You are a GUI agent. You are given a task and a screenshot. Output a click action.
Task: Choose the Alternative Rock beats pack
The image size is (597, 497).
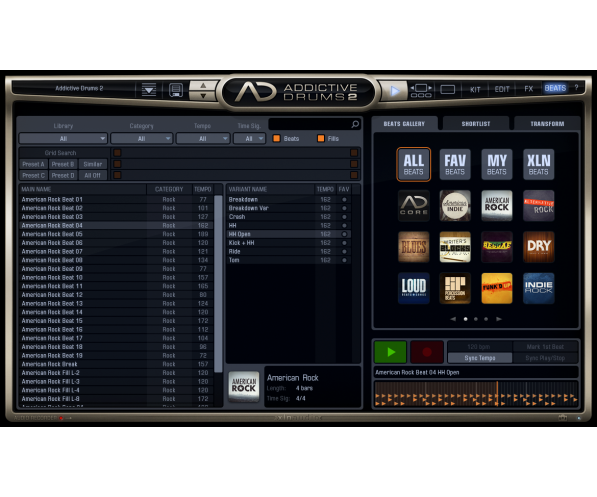[x=538, y=206]
